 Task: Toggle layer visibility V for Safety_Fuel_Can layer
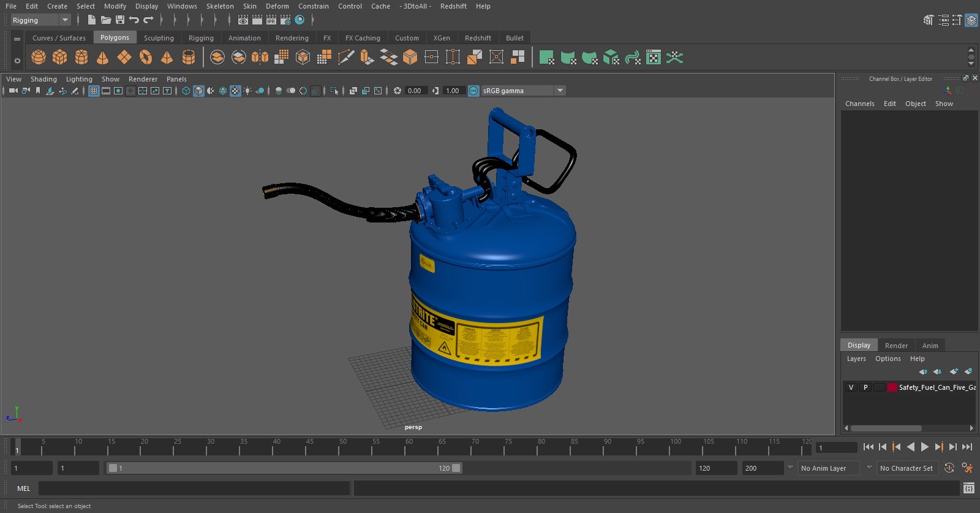[x=851, y=387]
